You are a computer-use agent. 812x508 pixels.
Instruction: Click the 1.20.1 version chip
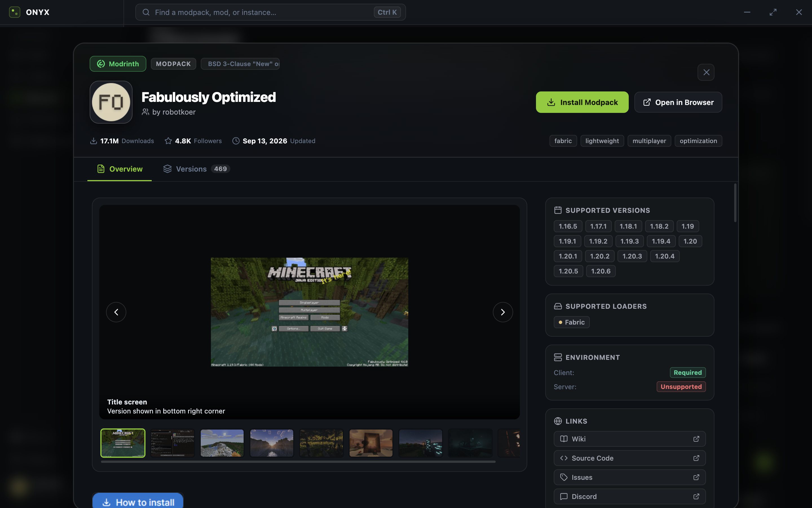(x=568, y=256)
